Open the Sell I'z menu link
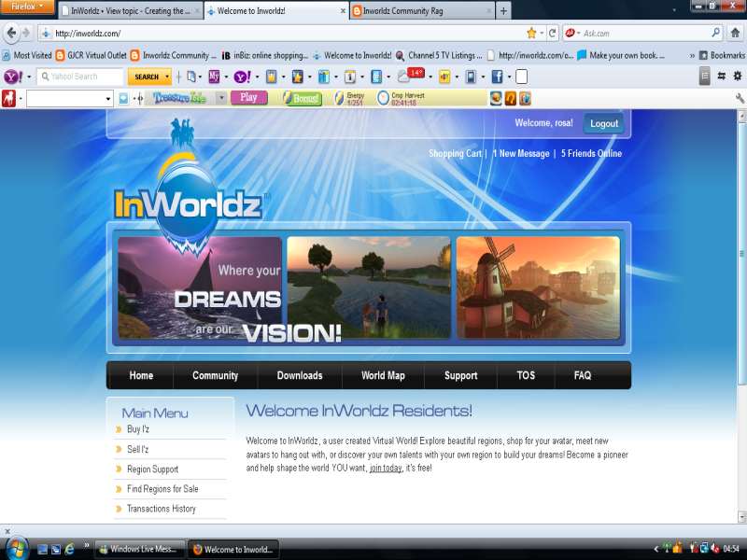Viewport: 747px width, 560px height. pyautogui.click(x=137, y=449)
